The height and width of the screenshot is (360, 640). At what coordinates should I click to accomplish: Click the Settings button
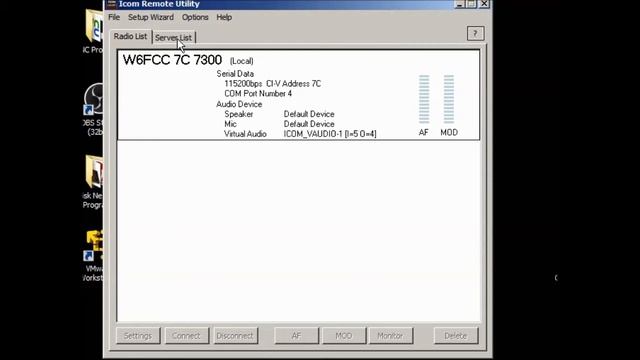(138, 336)
